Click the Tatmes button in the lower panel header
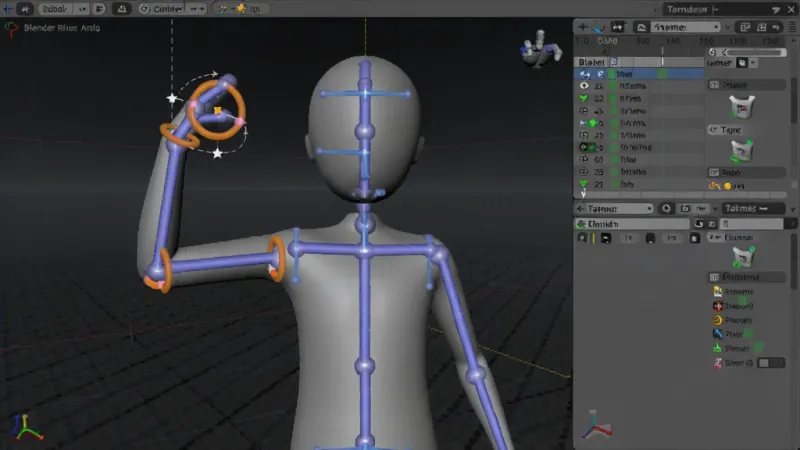The image size is (800, 450). (x=754, y=208)
